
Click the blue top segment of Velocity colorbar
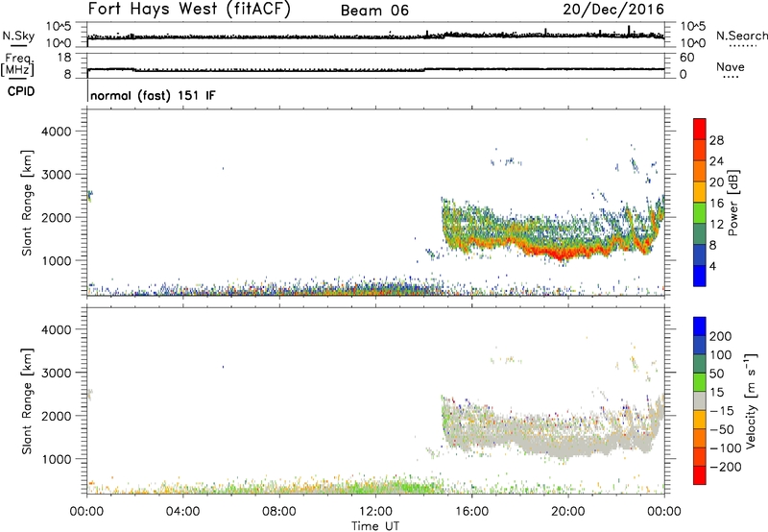pos(700,326)
